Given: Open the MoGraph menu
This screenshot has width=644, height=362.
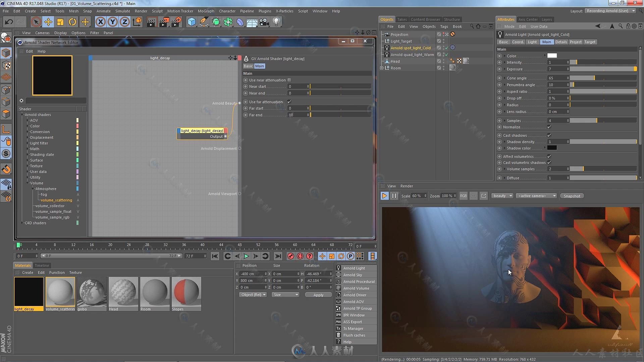Looking at the screenshot, I should click(206, 11).
